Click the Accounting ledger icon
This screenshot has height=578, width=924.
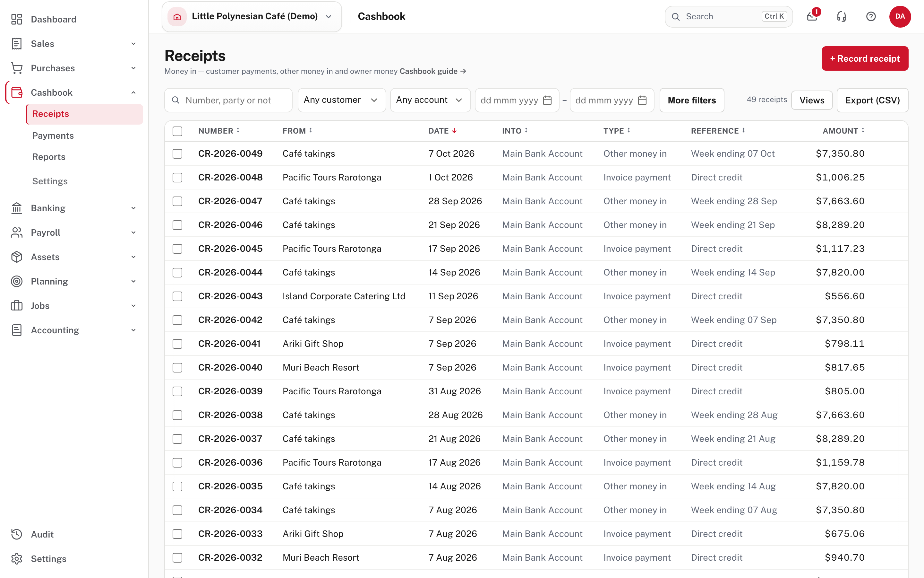coord(16,330)
